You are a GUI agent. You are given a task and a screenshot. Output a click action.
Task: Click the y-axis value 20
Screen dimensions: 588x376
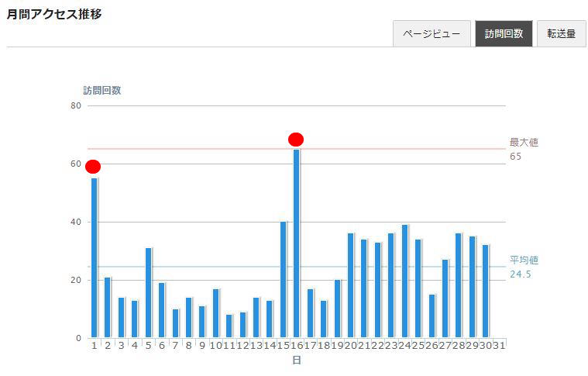(x=76, y=281)
